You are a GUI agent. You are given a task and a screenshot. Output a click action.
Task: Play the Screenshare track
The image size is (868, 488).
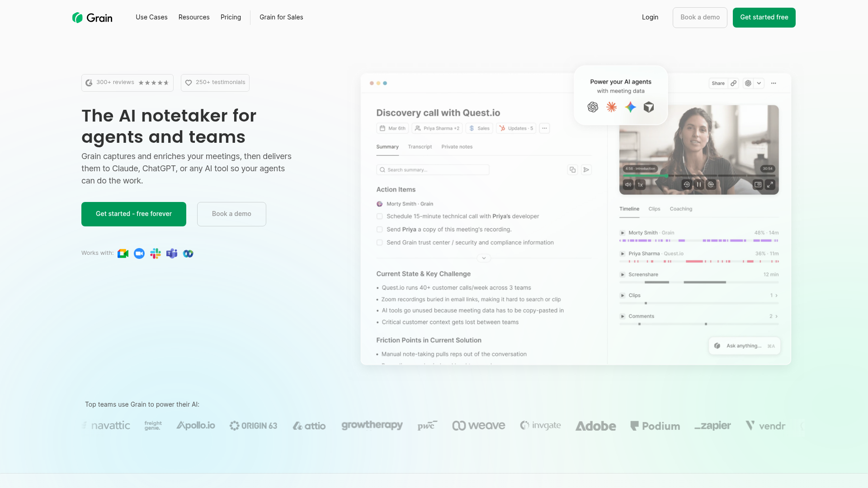[x=623, y=275]
